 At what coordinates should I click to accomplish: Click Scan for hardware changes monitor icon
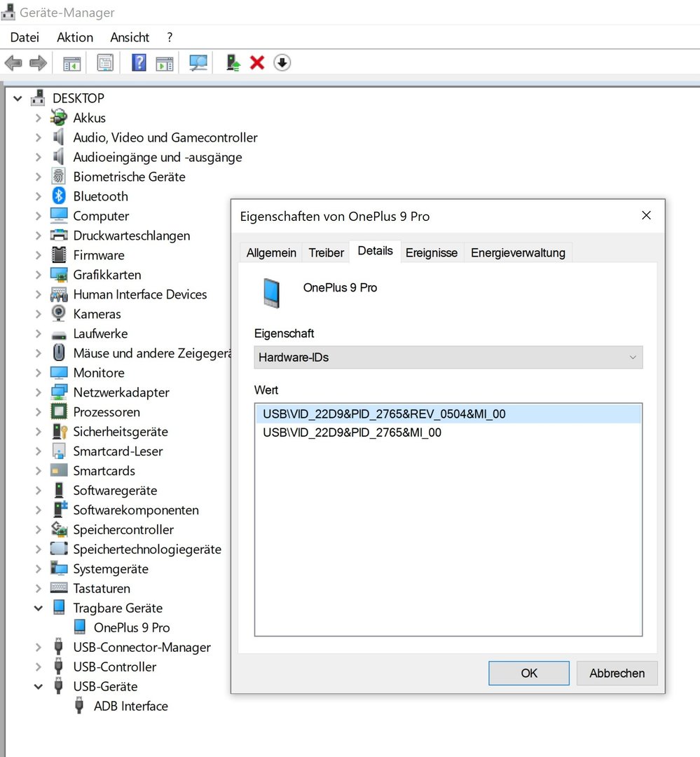pyautogui.click(x=198, y=63)
